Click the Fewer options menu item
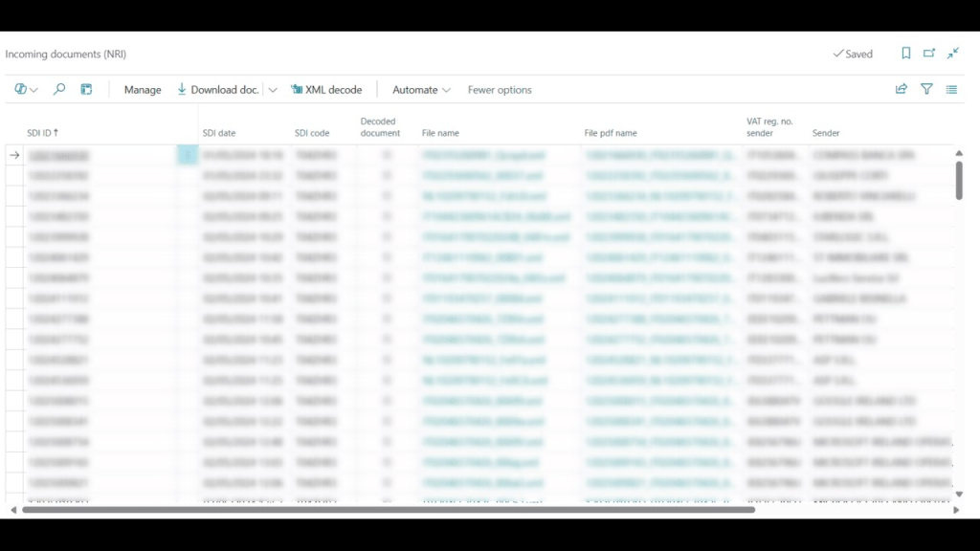Image resolution: width=980 pixels, height=551 pixels. click(500, 90)
